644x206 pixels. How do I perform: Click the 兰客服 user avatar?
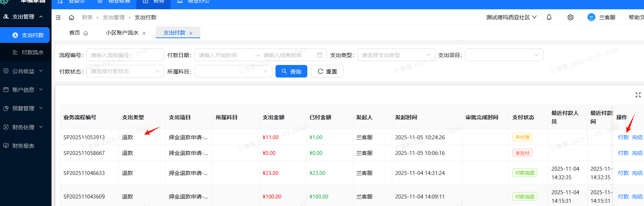click(591, 17)
